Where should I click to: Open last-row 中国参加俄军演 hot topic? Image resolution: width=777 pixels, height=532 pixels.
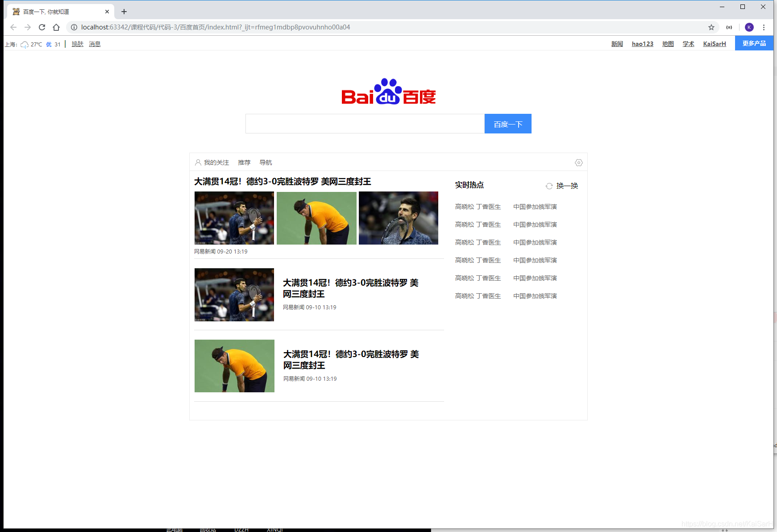click(x=535, y=296)
